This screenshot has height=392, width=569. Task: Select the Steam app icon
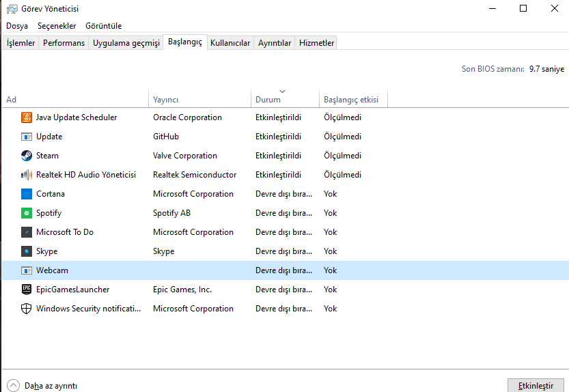(x=27, y=156)
